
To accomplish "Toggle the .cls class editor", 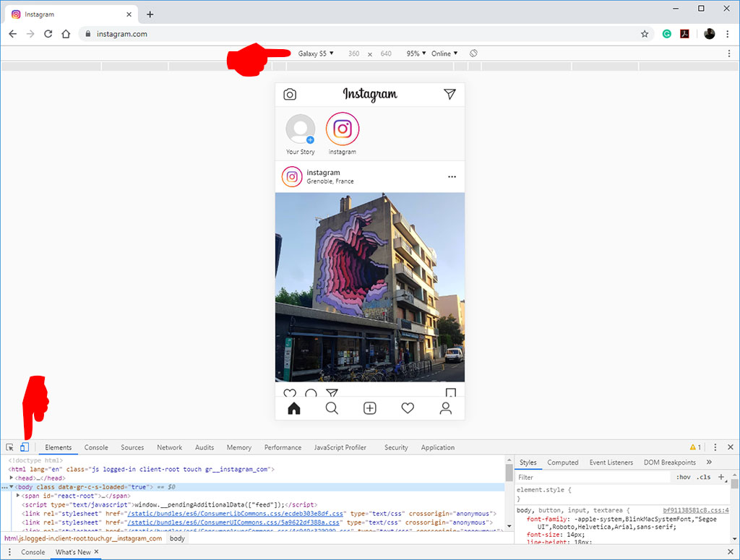I will point(704,477).
